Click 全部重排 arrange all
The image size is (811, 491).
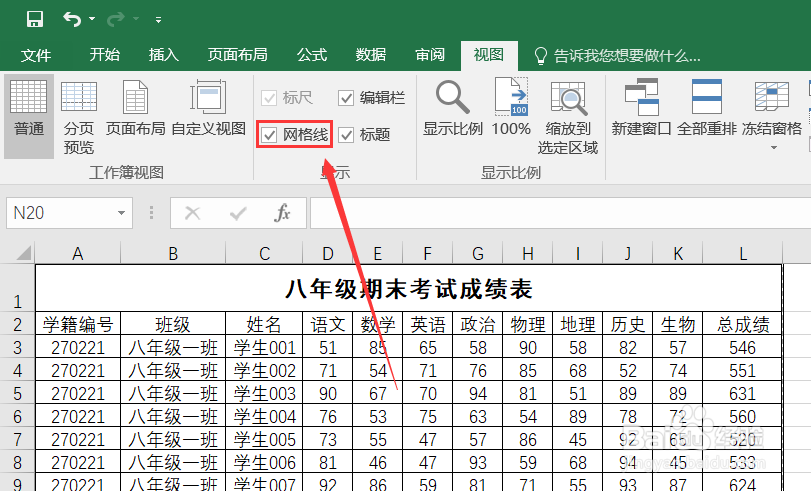[x=707, y=108]
